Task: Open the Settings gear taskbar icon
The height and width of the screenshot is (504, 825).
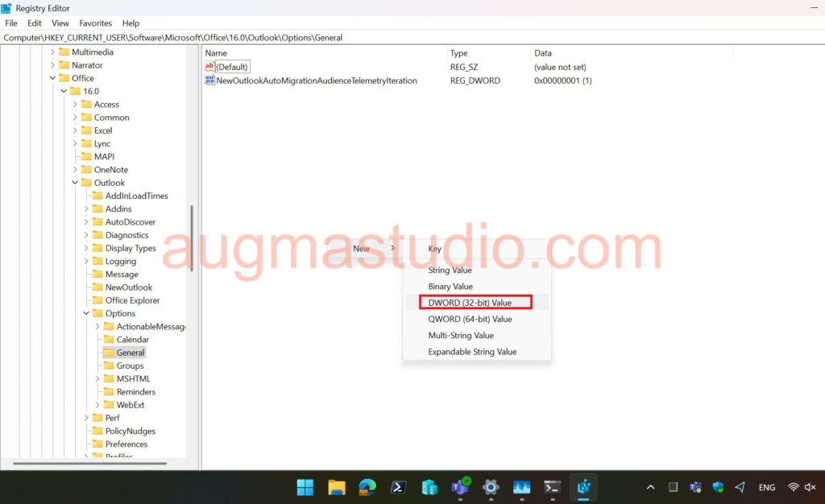Action: (x=491, y=487)
